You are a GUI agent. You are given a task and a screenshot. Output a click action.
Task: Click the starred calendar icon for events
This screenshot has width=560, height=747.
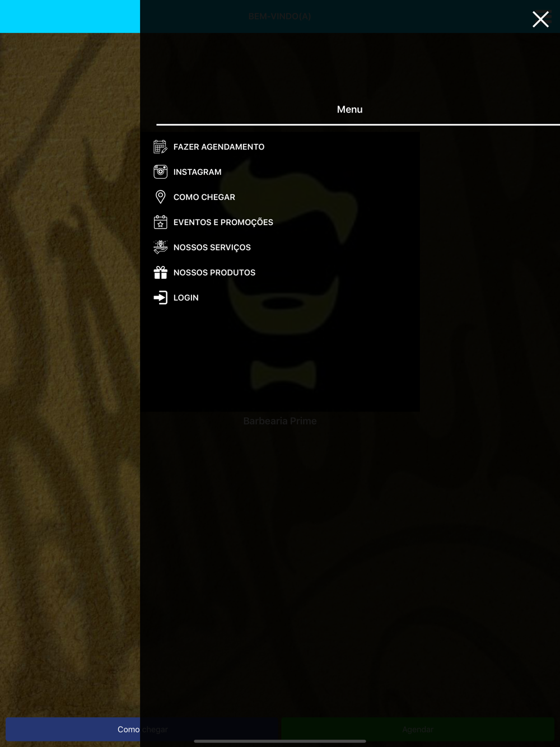click(160, 222)
